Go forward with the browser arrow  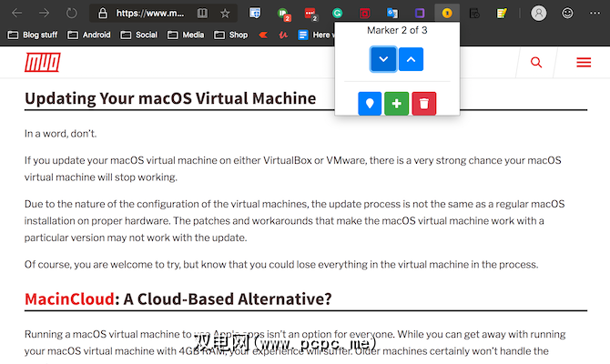(44, 14)
